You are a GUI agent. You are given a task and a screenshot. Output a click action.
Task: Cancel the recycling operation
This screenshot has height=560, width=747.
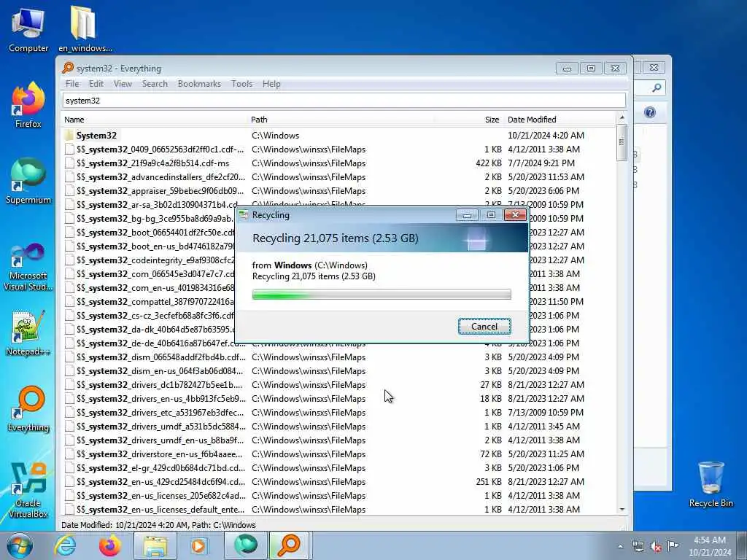coord(484,326)
